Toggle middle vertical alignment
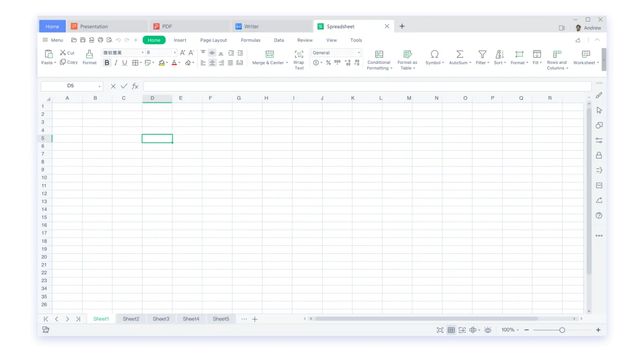 (x=212, y=53)
